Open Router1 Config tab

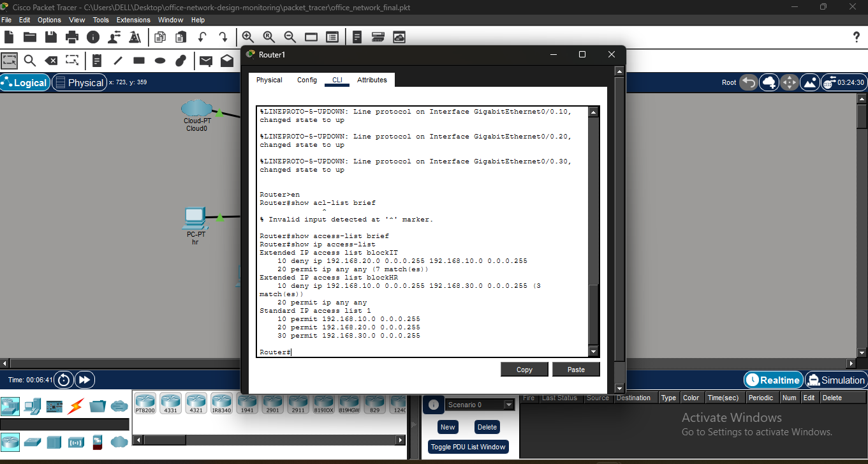point(307,80)
